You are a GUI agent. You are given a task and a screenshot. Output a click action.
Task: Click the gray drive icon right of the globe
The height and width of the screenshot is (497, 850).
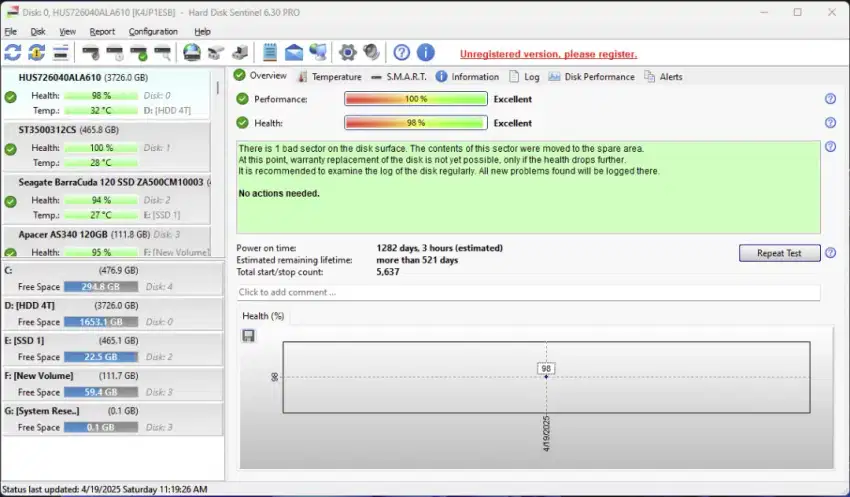[x=216, y=53]
